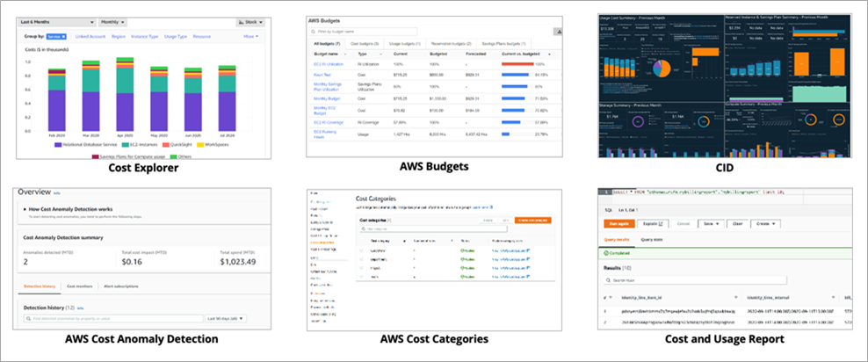Click the Apr 2020 stacked bar
The height and width of the screenshot is (362, 868).
point(125,94)
